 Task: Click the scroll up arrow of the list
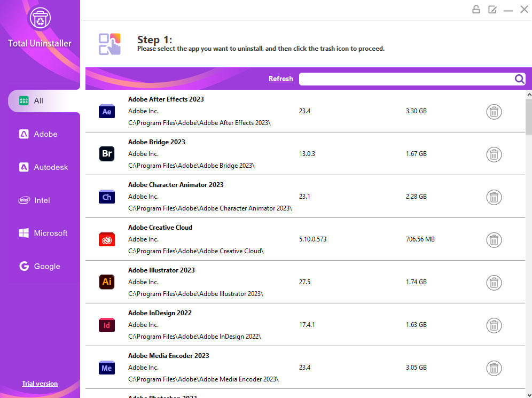pyautogui.click(x=529, y=95)
